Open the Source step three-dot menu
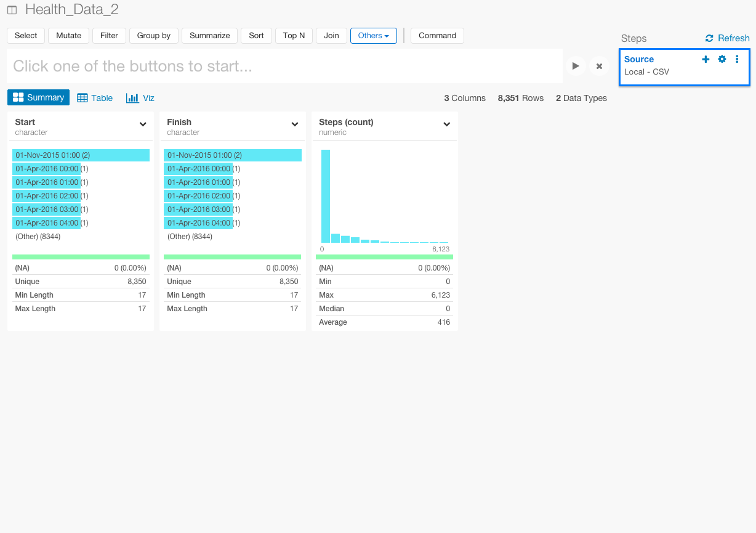Viewport: 756px width, 533px height. 737,59
